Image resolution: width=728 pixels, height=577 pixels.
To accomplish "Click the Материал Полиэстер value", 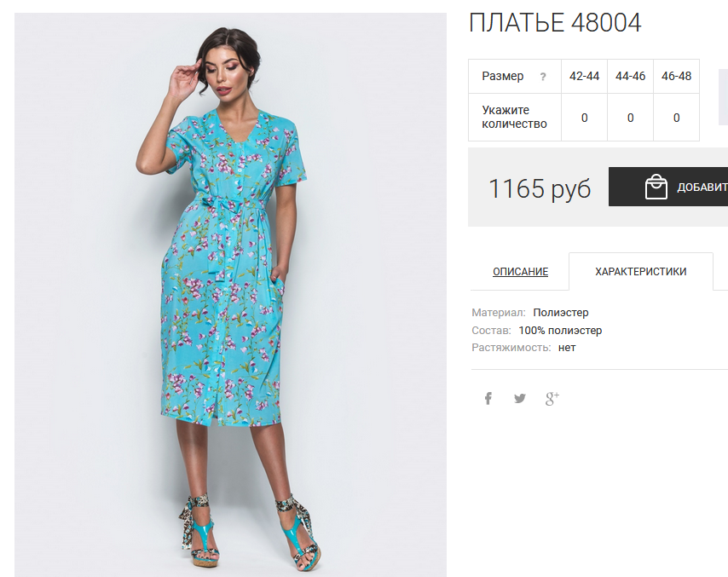I will coord(560,313).
